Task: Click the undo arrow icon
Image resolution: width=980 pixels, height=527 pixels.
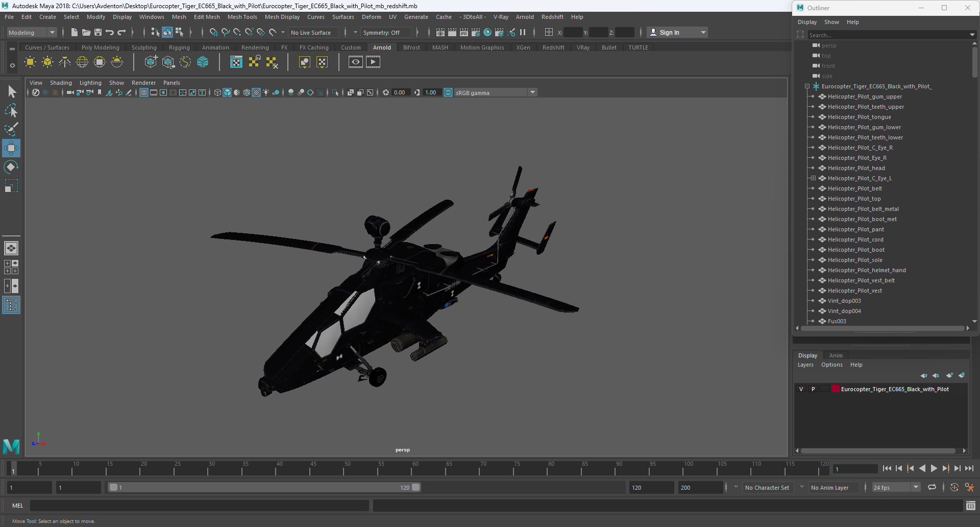Action: click(110, 32)
